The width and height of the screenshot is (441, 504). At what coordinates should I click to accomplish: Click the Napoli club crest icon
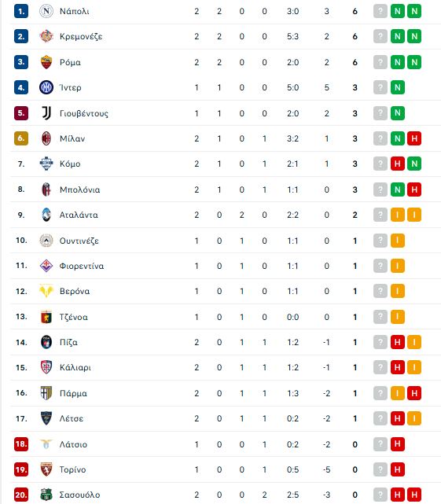[46, 11]
